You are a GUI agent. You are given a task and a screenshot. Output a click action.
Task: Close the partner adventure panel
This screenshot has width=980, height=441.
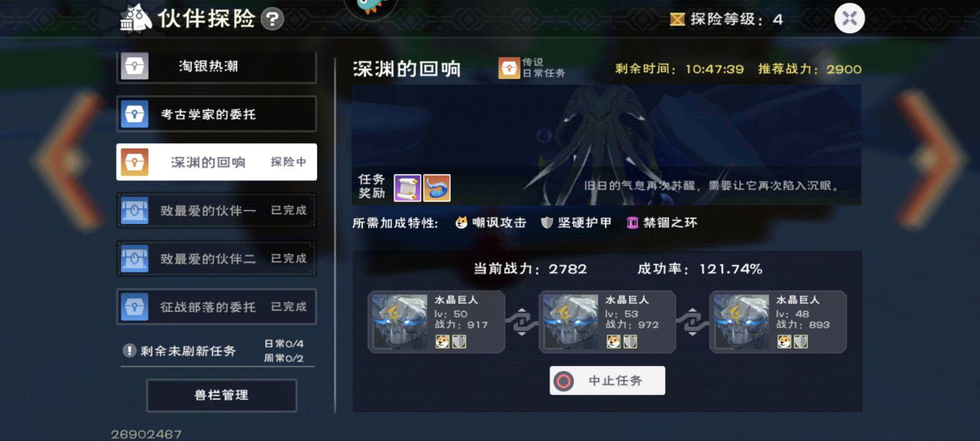click(849, 18)
